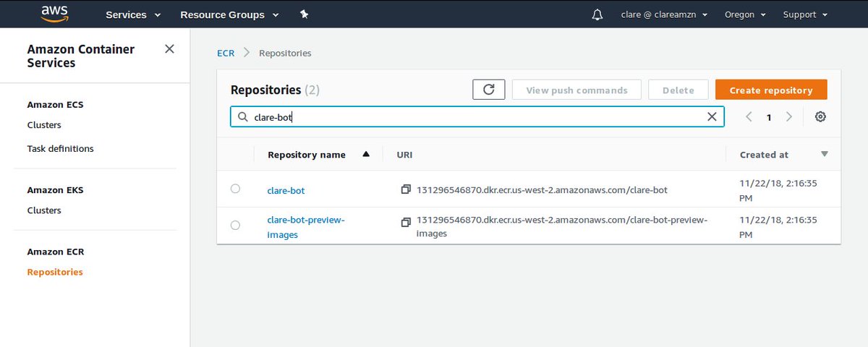Screen dimensions: 868x347
Task: Sort by Created at arrow
Action: point(825,154)
